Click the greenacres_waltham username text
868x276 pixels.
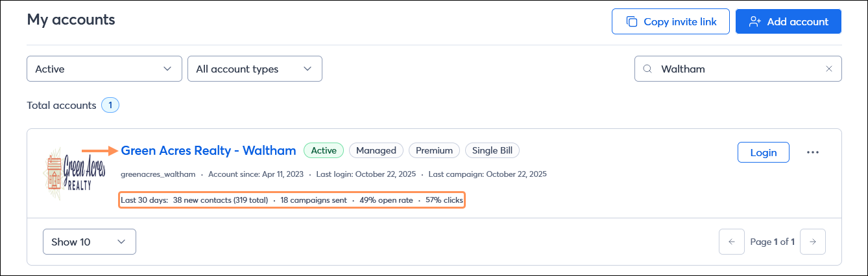coord(158,174)
